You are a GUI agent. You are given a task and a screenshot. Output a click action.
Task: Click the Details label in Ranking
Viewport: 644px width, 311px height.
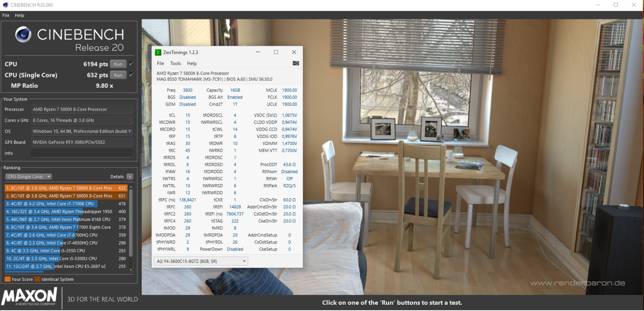[x=117, y=177]
